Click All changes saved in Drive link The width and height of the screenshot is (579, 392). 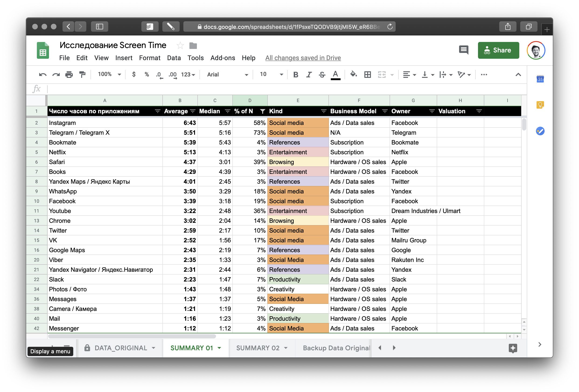(303, 58)
